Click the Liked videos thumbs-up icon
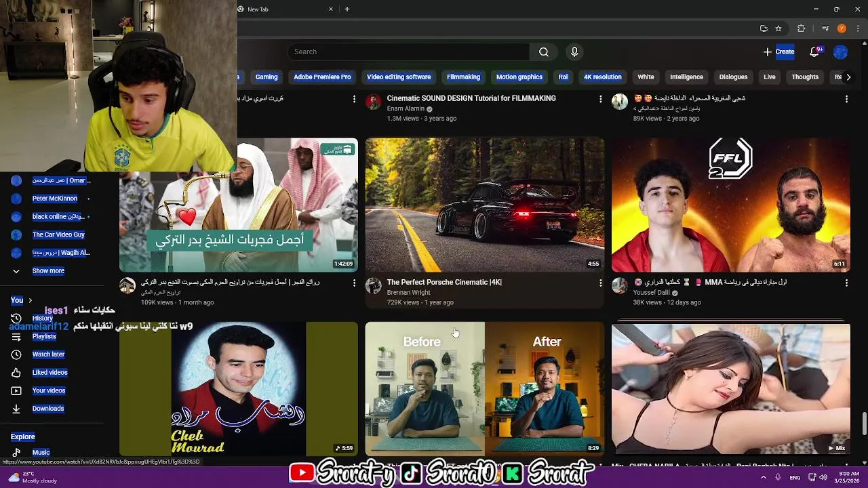Screen dimensions: 868x488 16,372
